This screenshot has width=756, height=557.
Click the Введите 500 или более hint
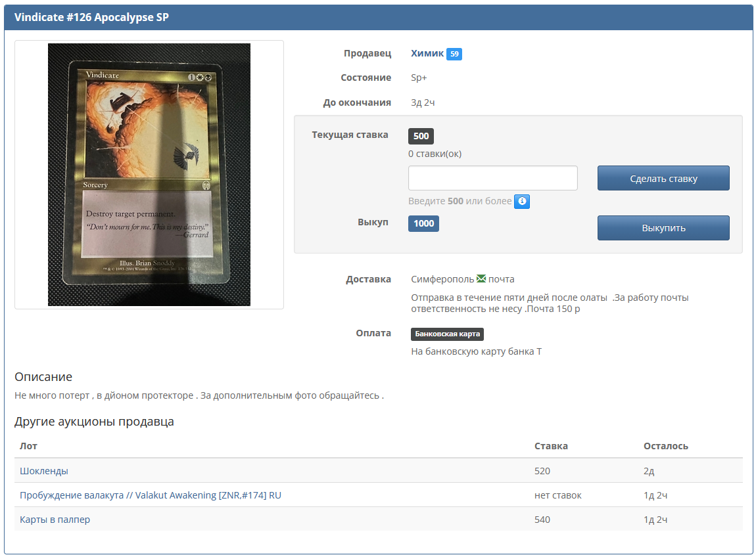(460, 201)
